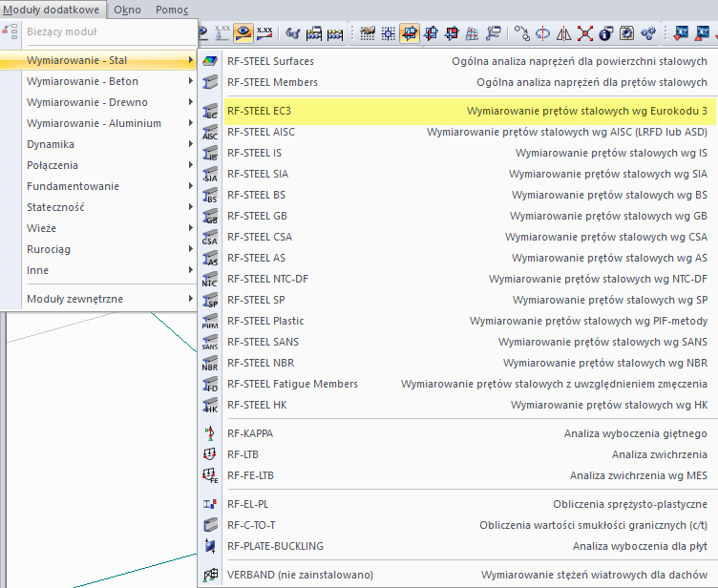Click RF-STEEL SIA module icon
This screenshot has height=588, width=718.
tap(210, 175)
